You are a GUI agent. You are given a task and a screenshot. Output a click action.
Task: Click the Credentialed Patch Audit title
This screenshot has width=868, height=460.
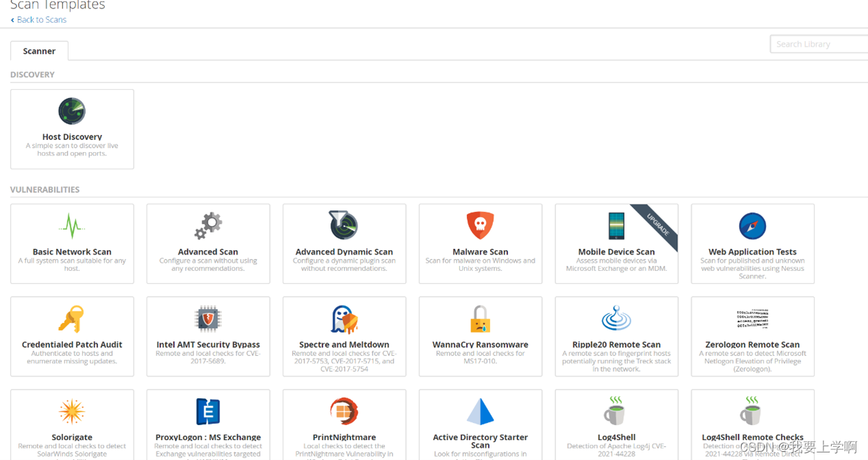[72, 345]
